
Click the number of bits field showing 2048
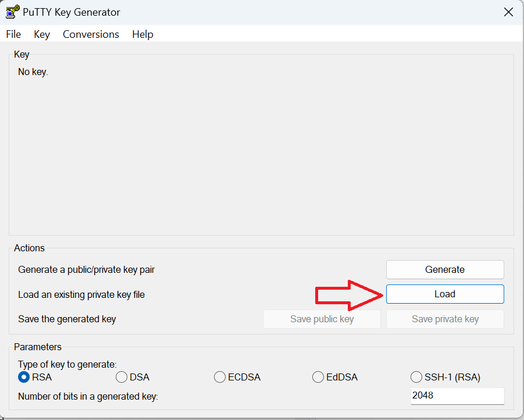click(457, 396)
